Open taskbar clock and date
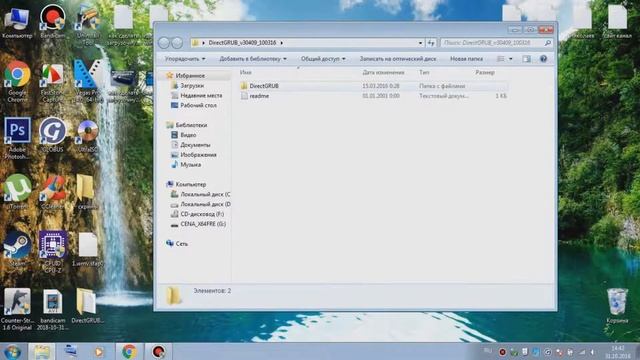 (x=618, y=352)
